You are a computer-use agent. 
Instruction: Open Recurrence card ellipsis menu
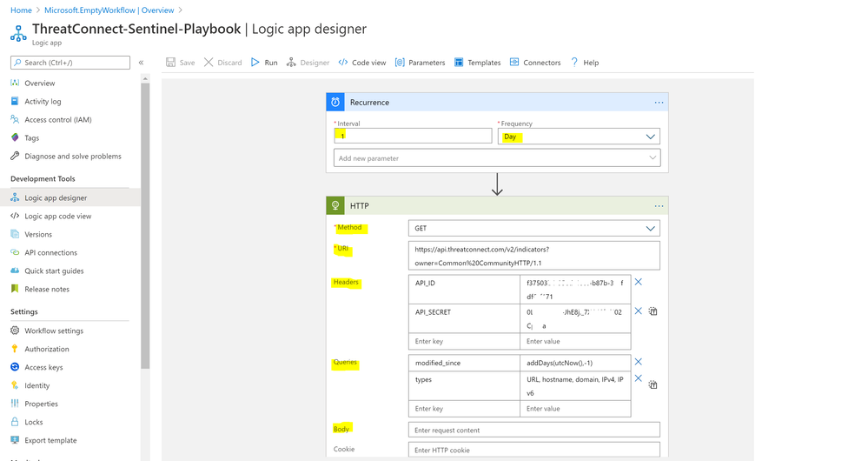tap(659, 103)
